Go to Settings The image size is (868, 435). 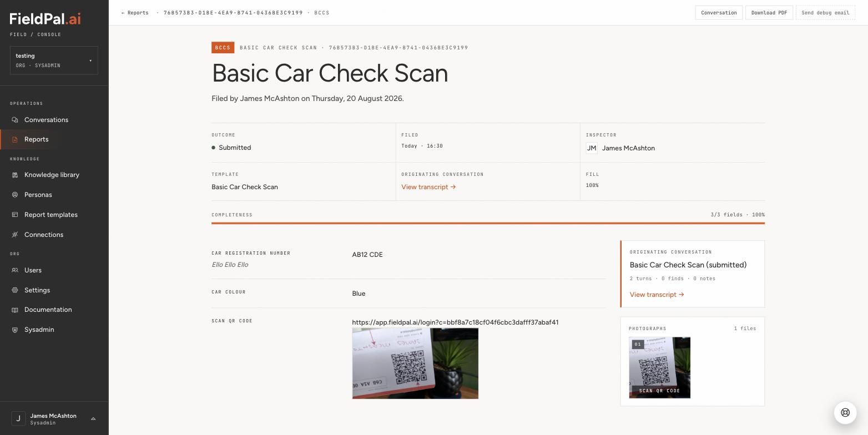54,290
